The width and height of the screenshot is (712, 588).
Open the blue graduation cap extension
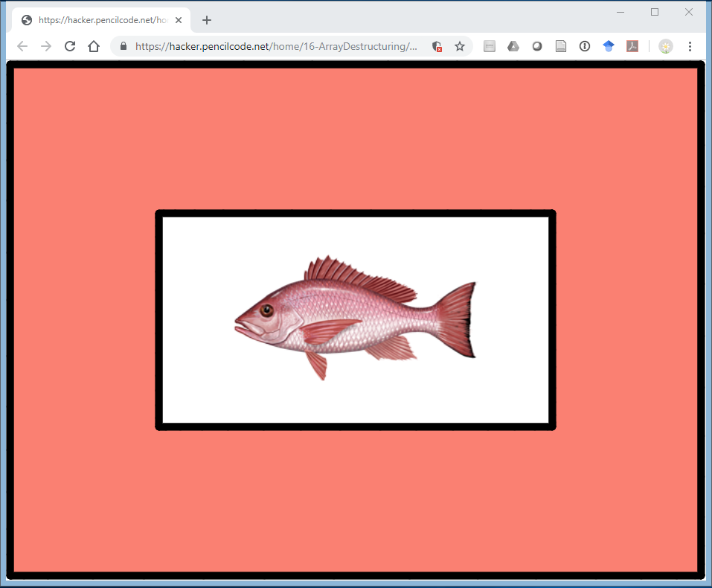click(x=609, y=46)
